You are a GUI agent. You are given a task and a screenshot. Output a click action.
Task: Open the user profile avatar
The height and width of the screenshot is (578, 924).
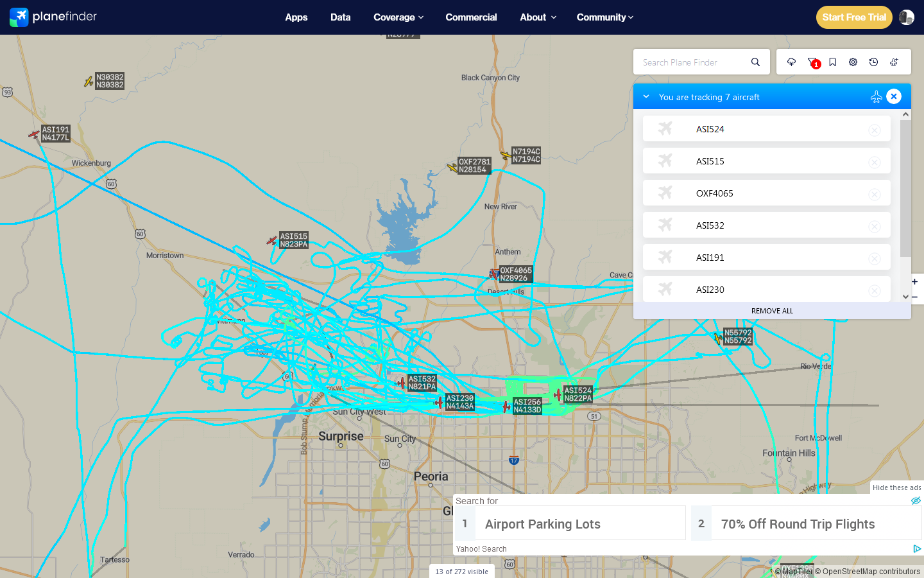907,17
